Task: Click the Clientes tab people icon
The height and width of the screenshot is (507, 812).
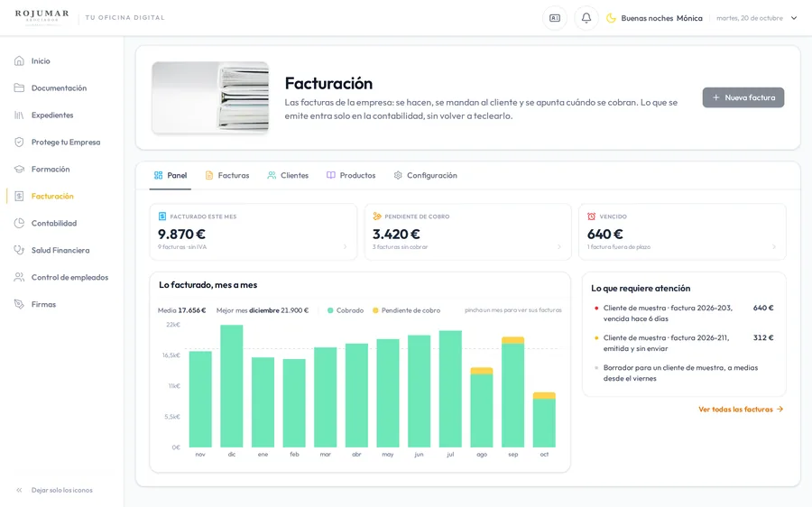Action: pyautogui.click(x=272, y=176)
